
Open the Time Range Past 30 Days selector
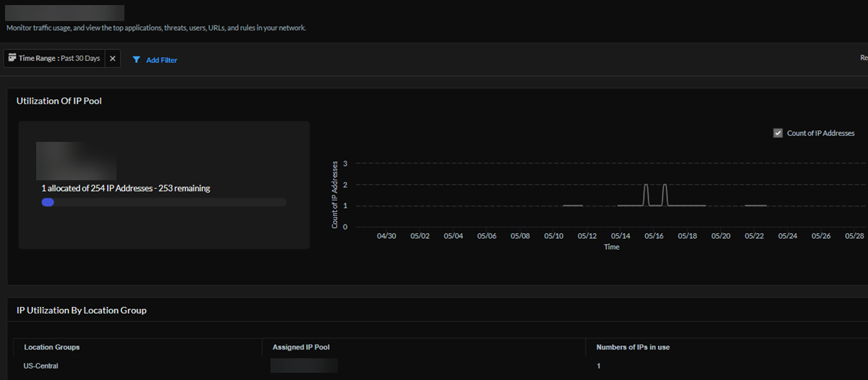click(x=59, y=59)
